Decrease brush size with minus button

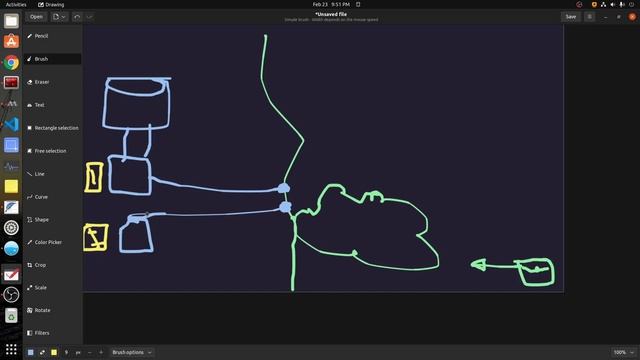point(89,352)
